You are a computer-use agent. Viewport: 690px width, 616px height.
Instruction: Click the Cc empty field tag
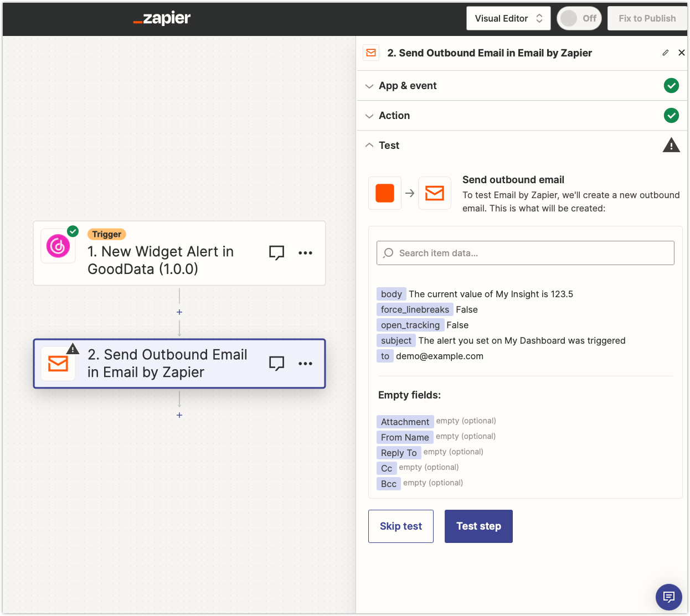(x=387, y=468)
